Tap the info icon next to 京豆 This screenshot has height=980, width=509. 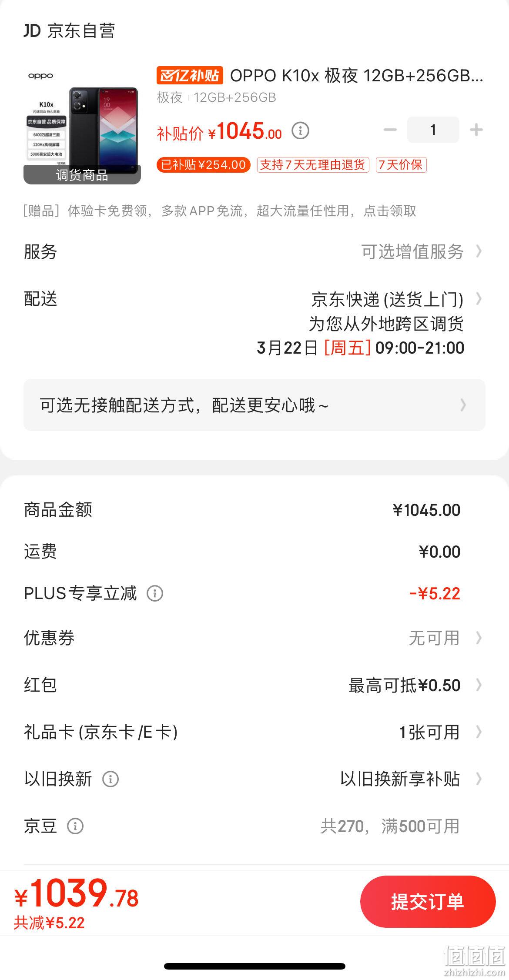click(x=75, y=826)
